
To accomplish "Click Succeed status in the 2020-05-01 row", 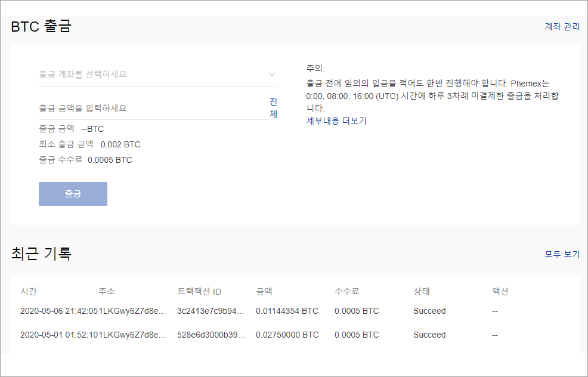I will click(429, 335).
